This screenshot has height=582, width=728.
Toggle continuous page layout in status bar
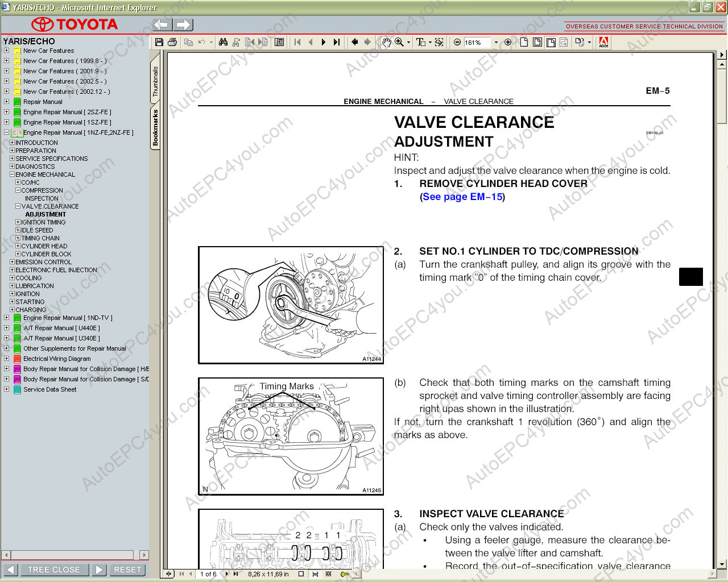click(x=315, y=574)
